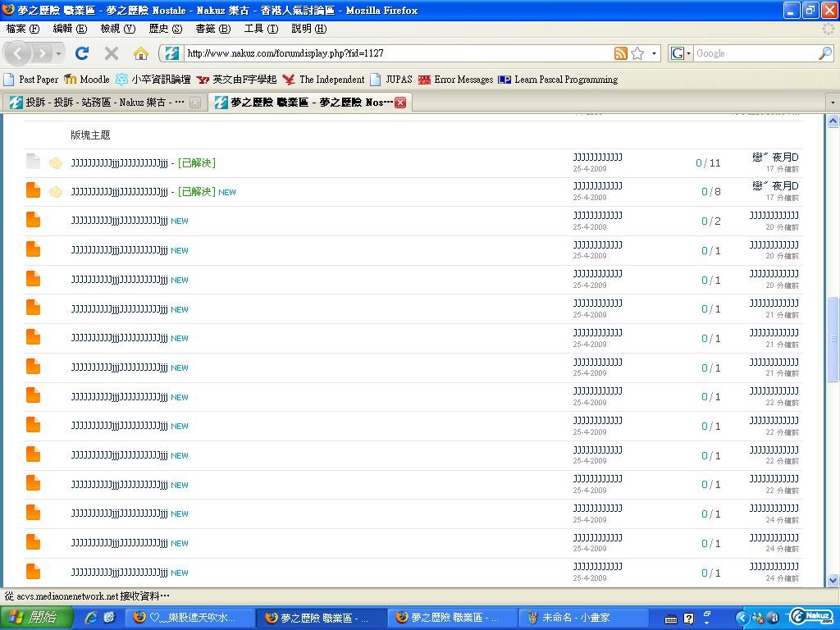Click in the URL address field
The width and height of the screenshot is (840, 630).
(396, 53)
